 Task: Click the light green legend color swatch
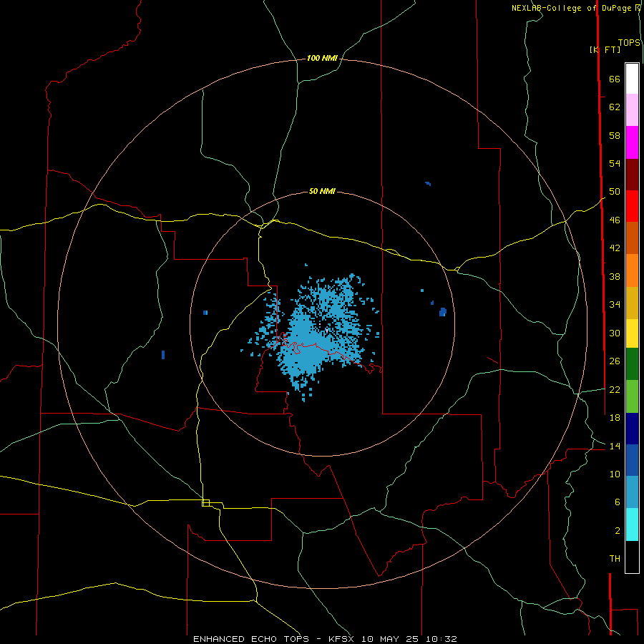click(x=632, y=396)
